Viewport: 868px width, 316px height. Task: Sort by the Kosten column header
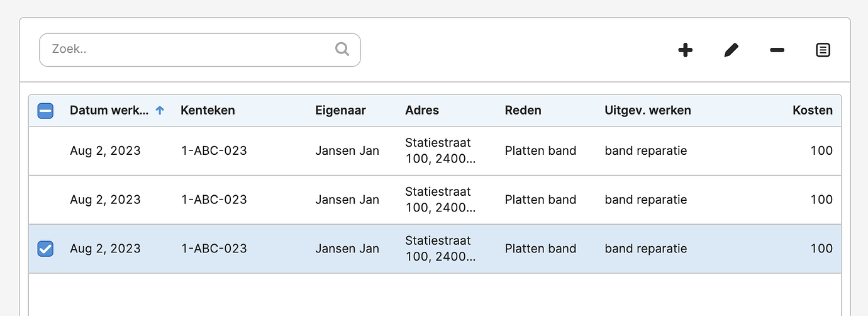813,111
